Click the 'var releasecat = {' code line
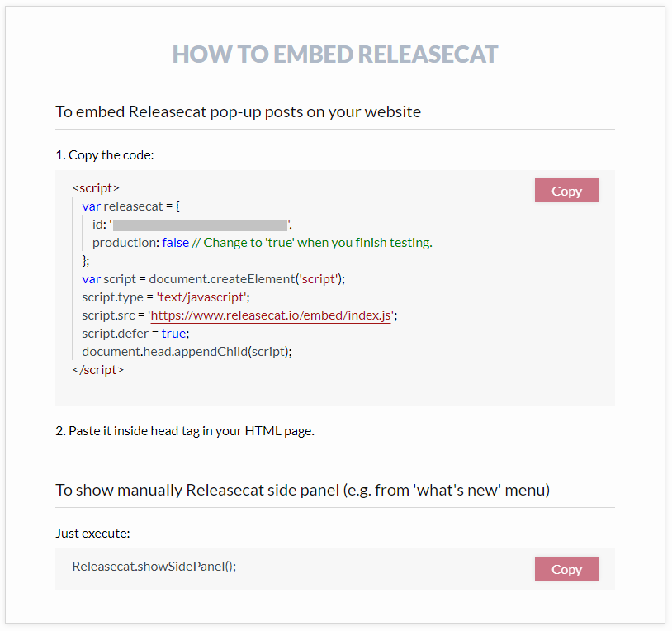Image resolution: width=672 pixels, height=631 pixels. 130,206
